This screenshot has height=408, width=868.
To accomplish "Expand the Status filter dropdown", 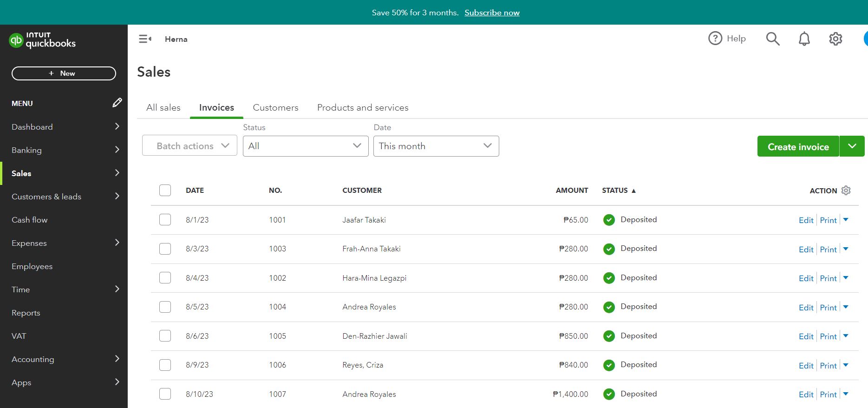I will [x=306, y=146].
